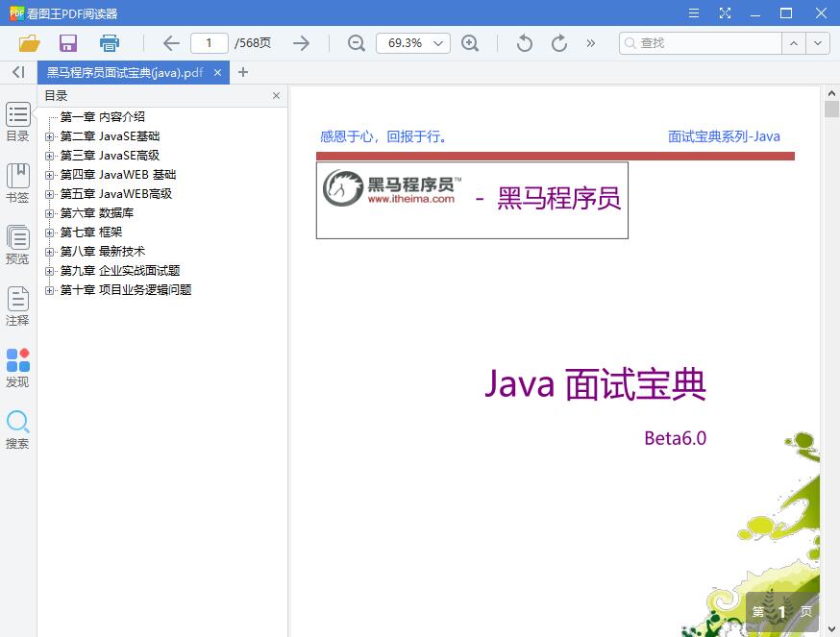The width and height of the screenshot is (840, 637).
Task: Switch to the 黑马程序员面试宝典(java).pdf tab
Action: click(x=125, y=72)
